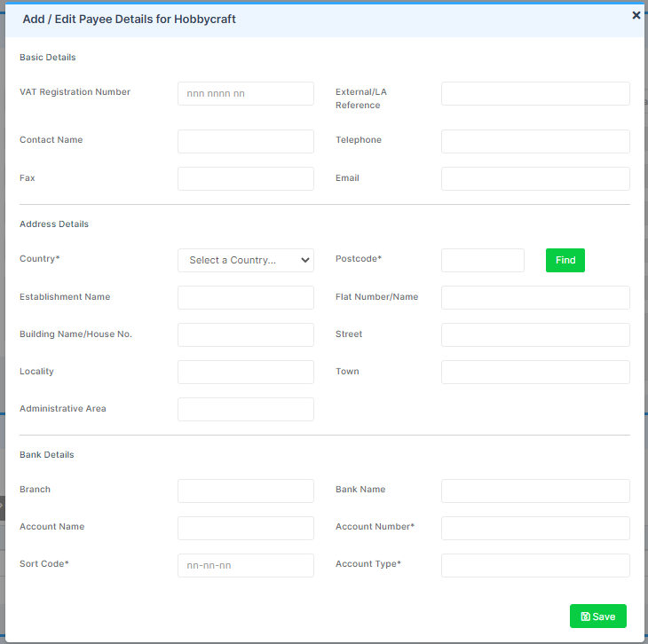
Task: Focus the Bank Name field
Action: [x=535, y=491]
